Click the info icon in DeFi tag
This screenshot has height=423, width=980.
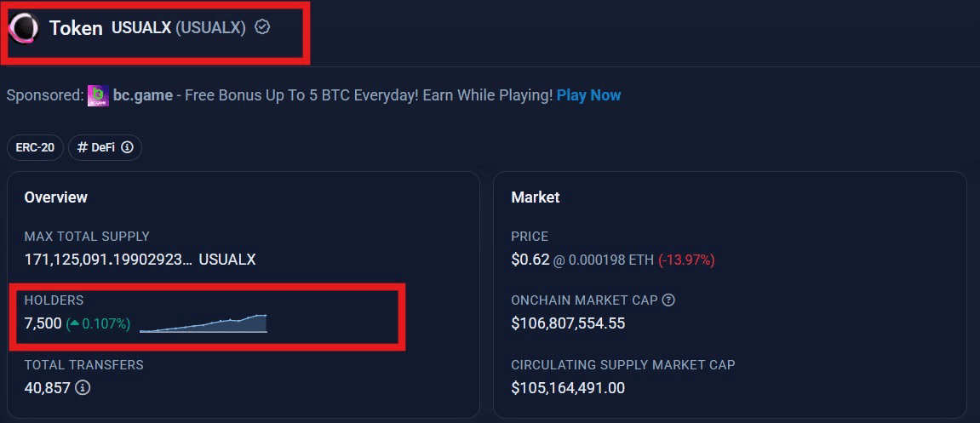click(127, 147)
